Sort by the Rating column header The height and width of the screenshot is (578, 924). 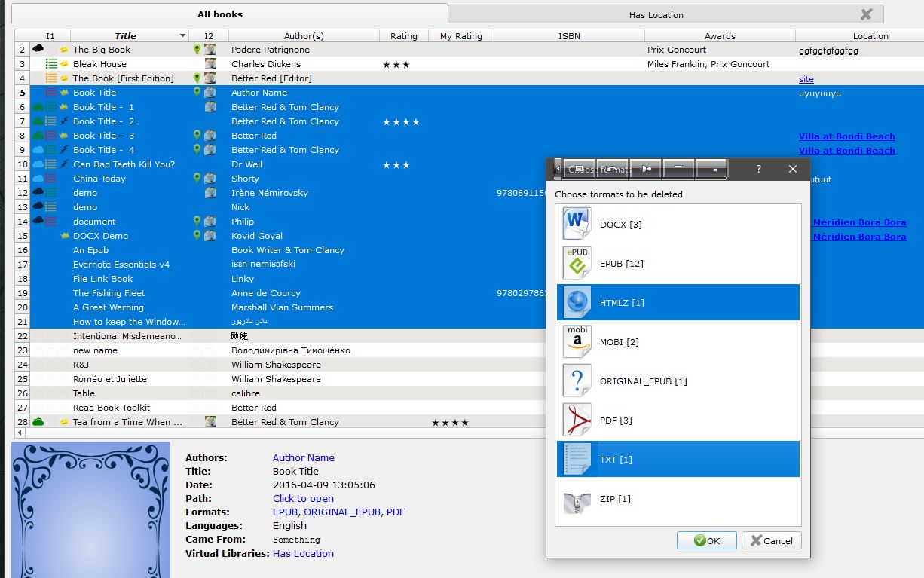tap(404, 36)
